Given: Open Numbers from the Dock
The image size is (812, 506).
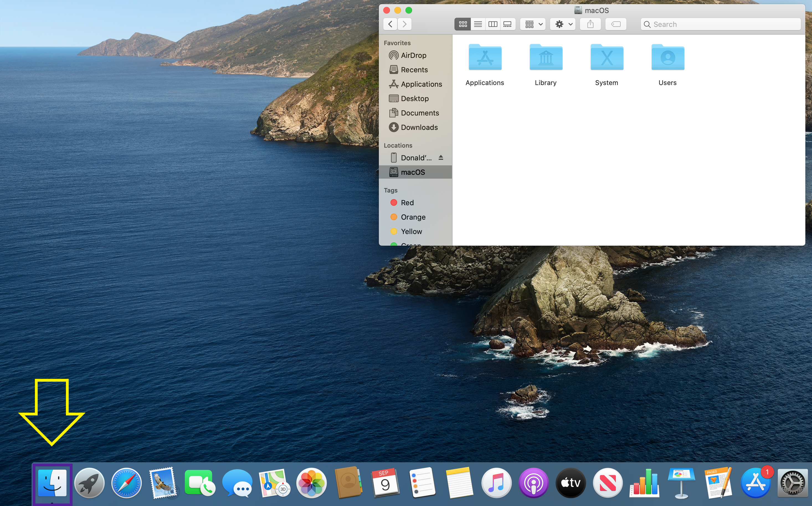Looking at the screenshot, I should click(644, 483).
